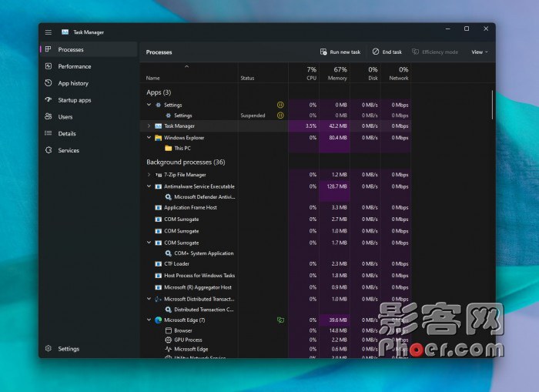539x392 pixels.
Task: Click the Background processes (36) heading
Action: 186,162
